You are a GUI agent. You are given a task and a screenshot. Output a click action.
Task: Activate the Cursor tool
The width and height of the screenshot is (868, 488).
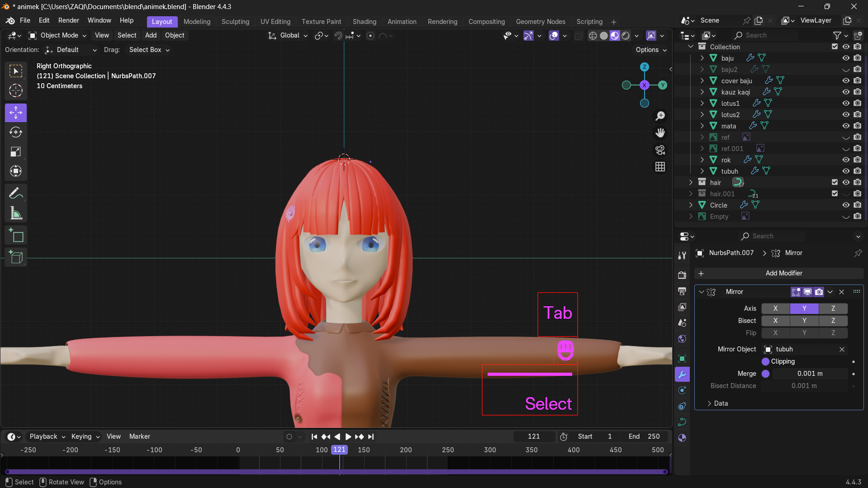coord(16,91)
